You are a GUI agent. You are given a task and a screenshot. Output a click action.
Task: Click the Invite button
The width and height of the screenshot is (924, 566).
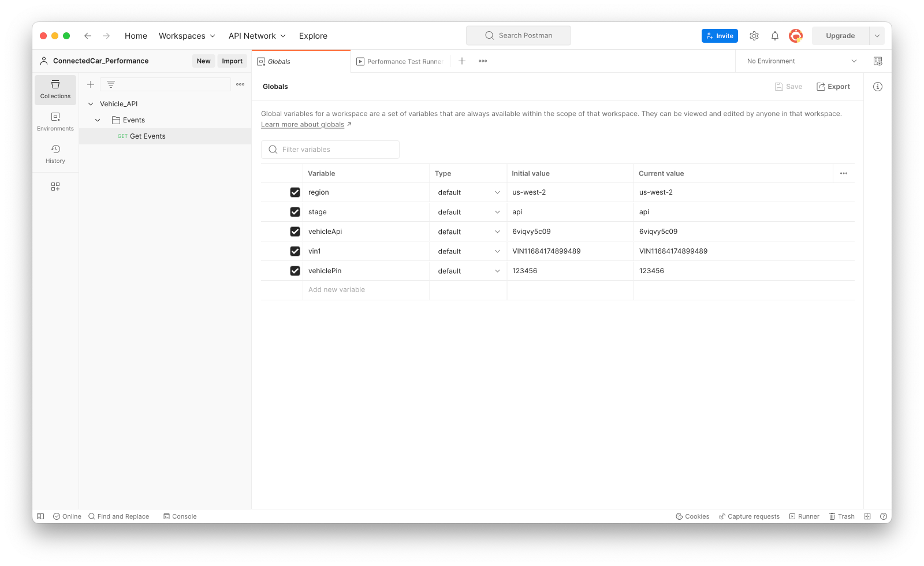[720, 36]
